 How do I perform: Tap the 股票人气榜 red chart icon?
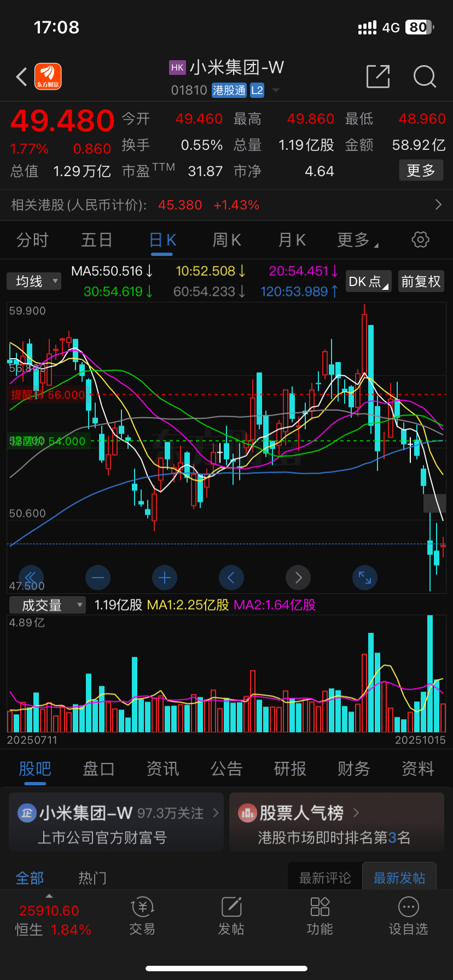247,813
